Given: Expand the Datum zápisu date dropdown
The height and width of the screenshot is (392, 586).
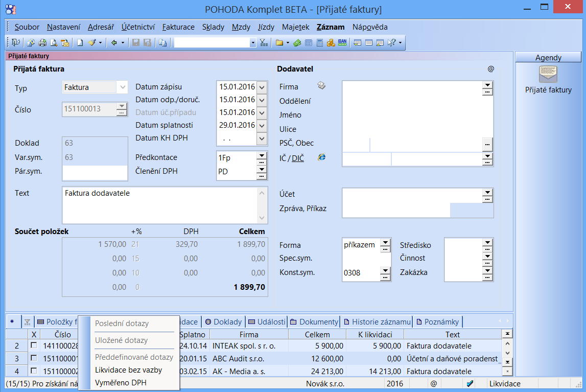Looking at the screenshot, I should 262,87.
